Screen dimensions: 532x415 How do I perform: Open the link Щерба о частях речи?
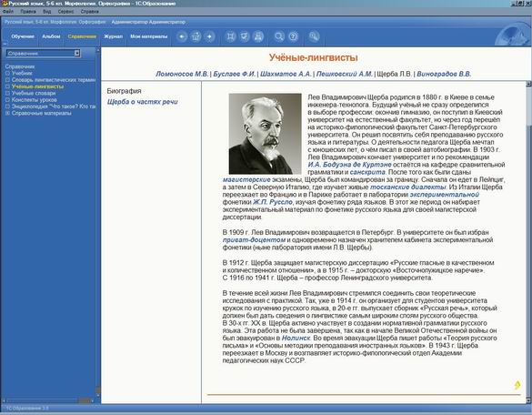coord(143,102)
